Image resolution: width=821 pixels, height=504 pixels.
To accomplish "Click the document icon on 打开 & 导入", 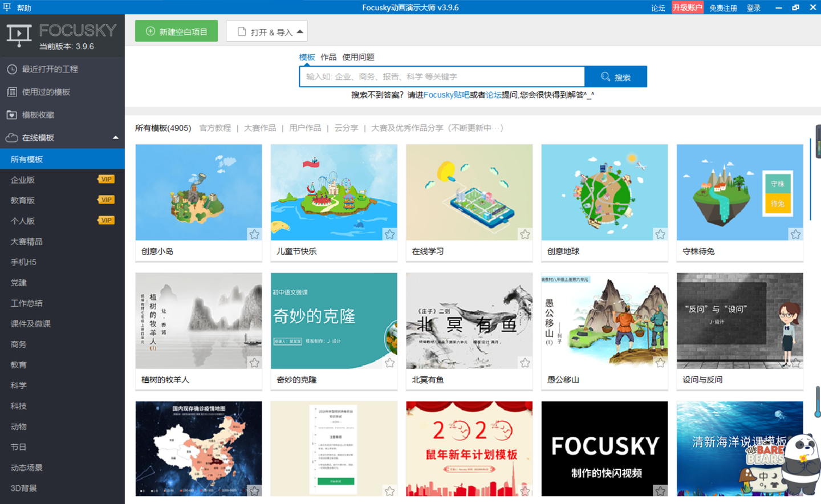I will (x=242, y=31).
